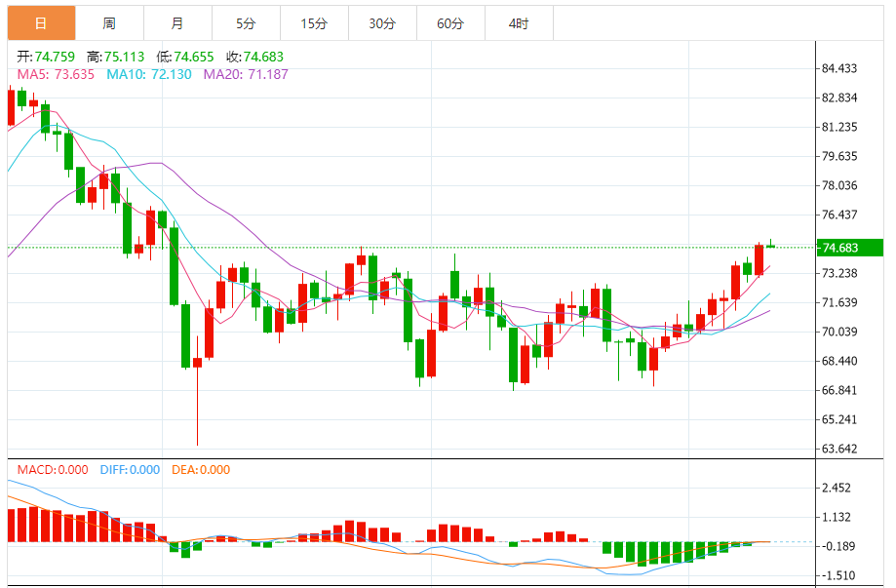The image size is (896, 588).
Task: Click the -0.189 MACD axis label
Action: coord(837,546)
